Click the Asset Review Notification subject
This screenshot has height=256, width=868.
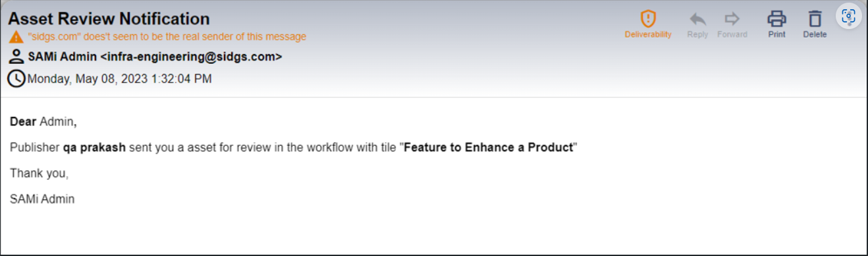[x=109, y=19]
